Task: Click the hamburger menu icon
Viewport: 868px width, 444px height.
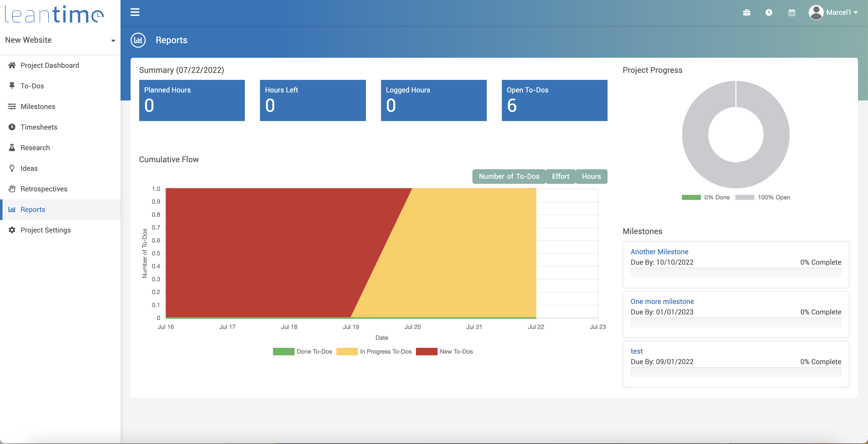Action: (x=135, y=13)
